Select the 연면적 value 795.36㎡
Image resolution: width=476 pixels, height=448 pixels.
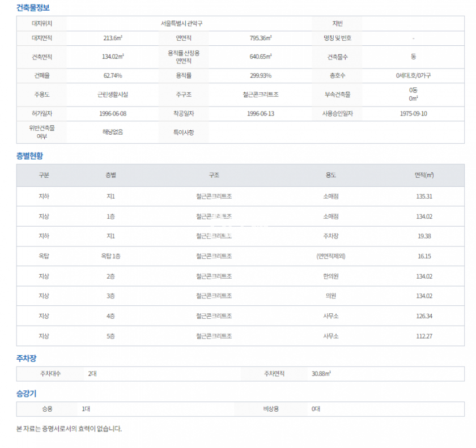261,38
